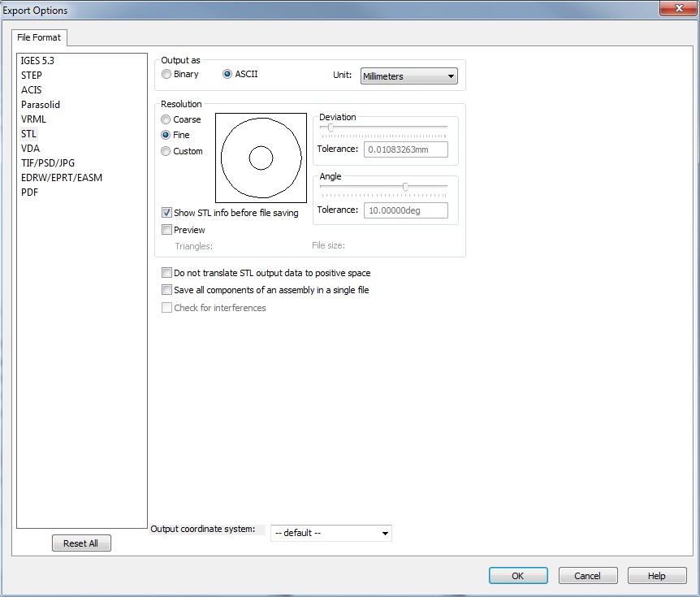700x597 pixels.
Task: Select VRML format in list
Action: pyautogui.click(x=33, y=119)
